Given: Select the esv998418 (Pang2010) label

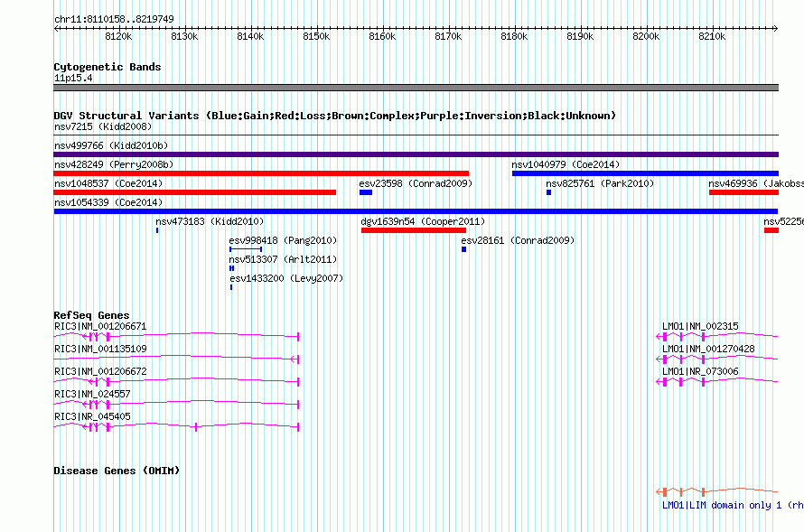Looking at the screenshot, I should (x=283, y=240).
